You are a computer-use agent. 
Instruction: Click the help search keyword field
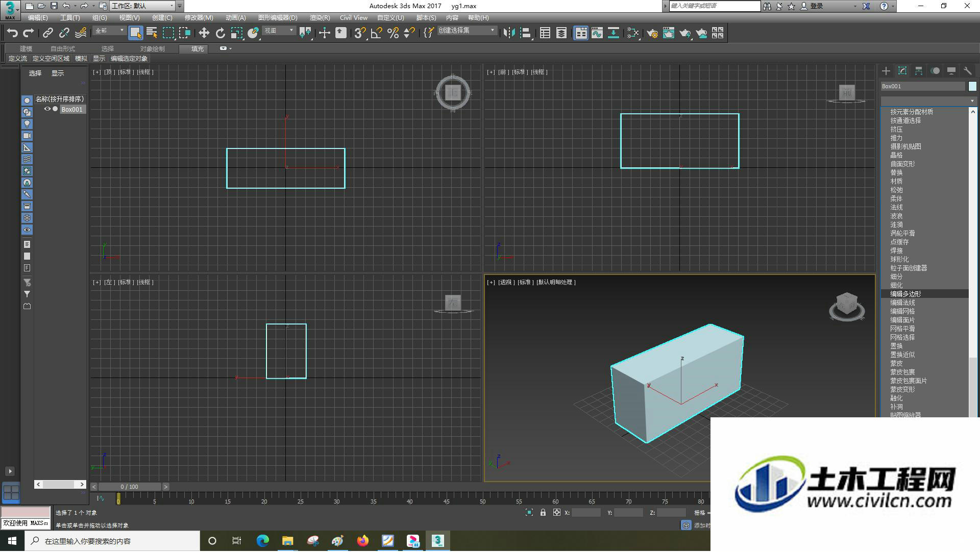[x=715, y=6]
